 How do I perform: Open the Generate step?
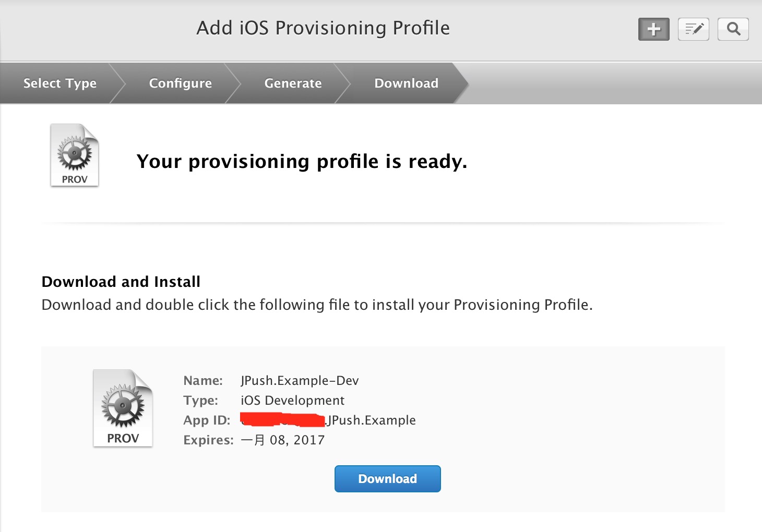coord(293,83)
